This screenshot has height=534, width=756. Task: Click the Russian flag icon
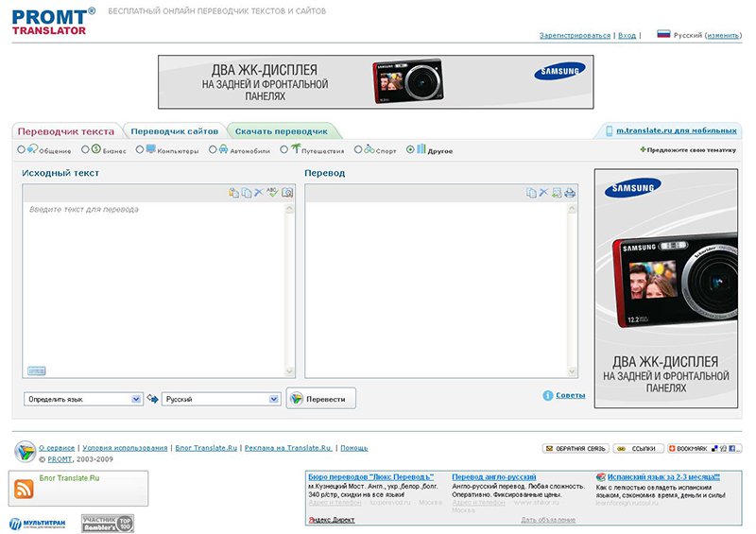(663, 34)
